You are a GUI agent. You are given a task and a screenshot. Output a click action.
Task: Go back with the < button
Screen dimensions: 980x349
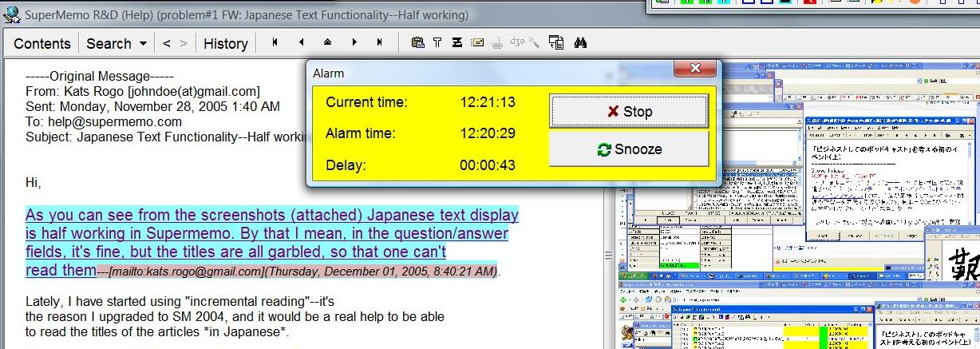coord(167,44)
